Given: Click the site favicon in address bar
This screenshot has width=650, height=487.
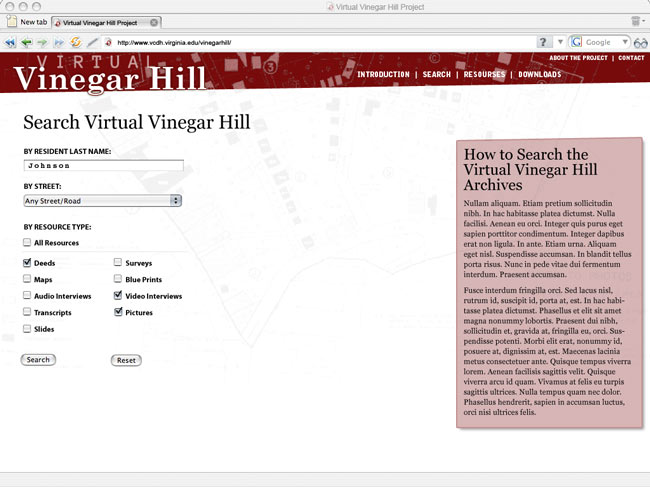Looking at the screenshot, I should point(108,42).
